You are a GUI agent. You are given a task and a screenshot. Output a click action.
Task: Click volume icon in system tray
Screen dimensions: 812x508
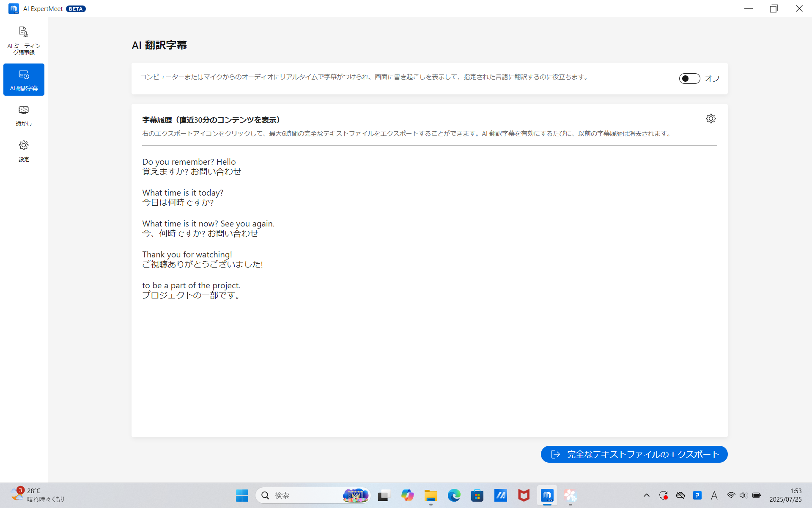coord(743,495)
